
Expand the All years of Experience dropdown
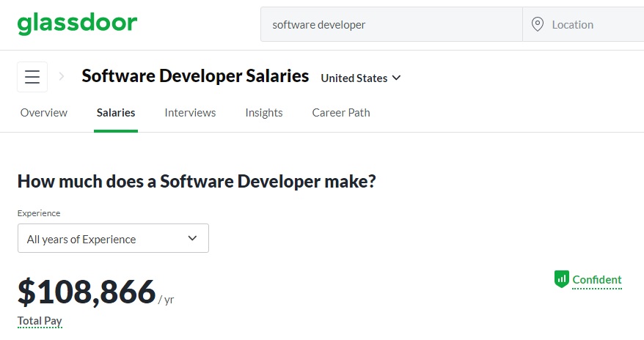click(x=113, y=238)
